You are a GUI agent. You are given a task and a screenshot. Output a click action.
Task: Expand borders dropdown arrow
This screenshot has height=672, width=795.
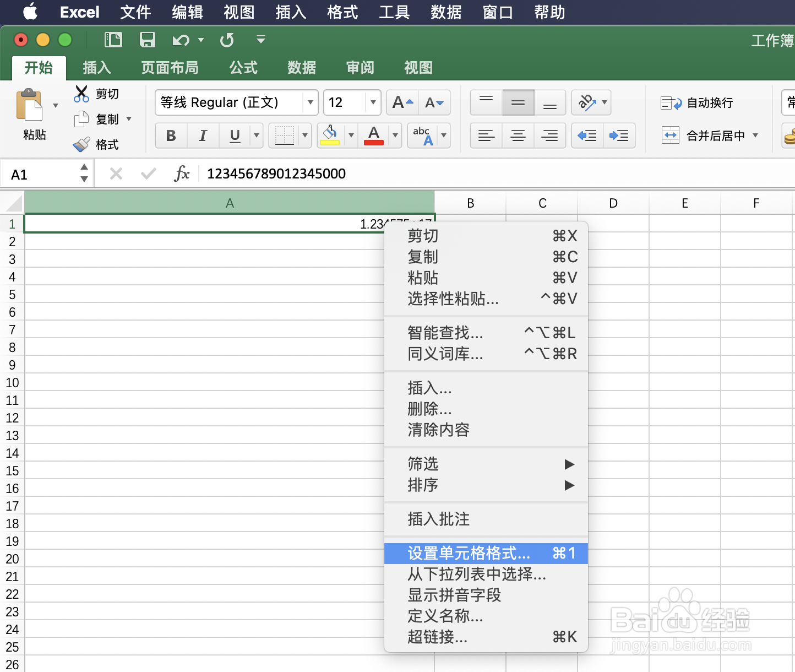click(x=305, y=136)
